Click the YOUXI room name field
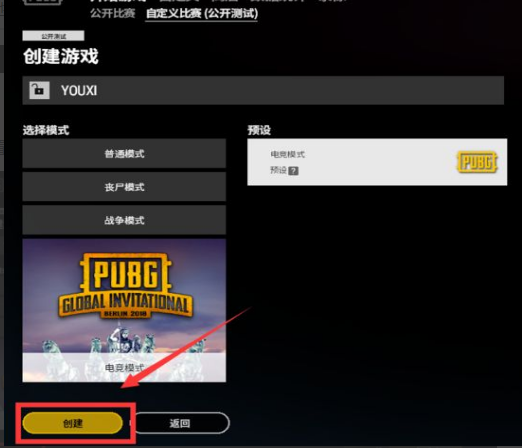This screenshot has height=448, width=522. 263,90
